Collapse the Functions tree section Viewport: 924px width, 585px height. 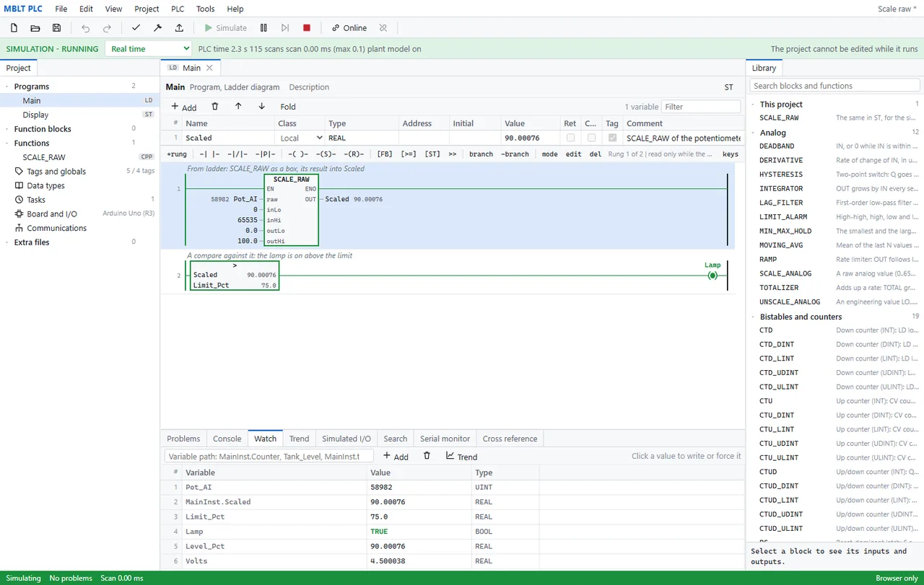[7, 144]
